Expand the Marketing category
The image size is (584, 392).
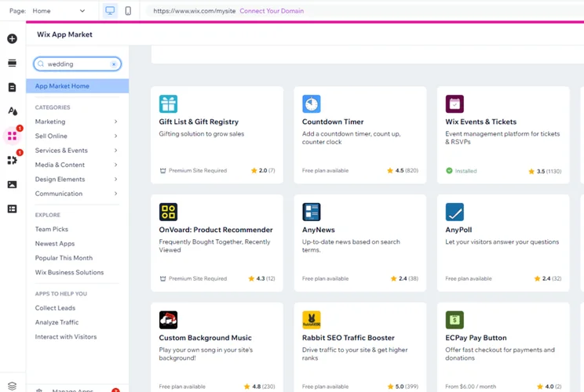click(x=76, y=122)
